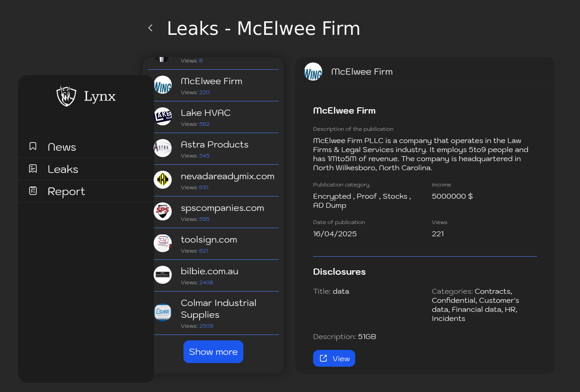Select Colmar Industrial Supplies leak entry

[213, 313]
